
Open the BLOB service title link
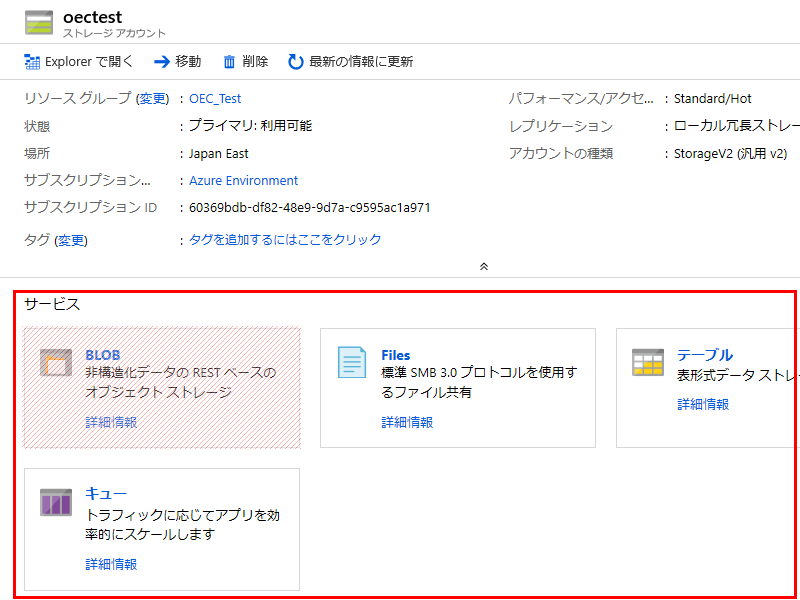tap(103, 355)
